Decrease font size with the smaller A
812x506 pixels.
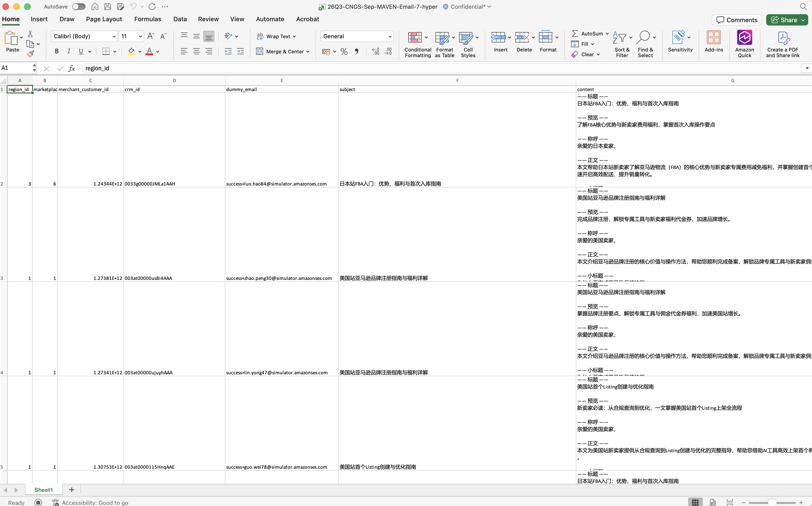163,36
